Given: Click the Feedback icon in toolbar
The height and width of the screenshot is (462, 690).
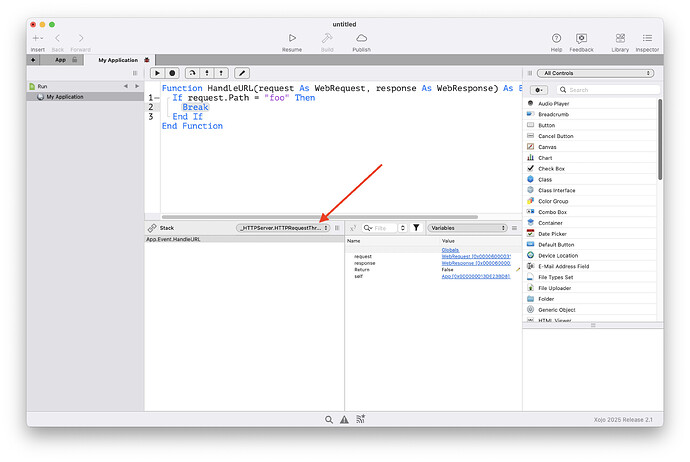Looking at the screenshot, I should [x=582, y=38].
